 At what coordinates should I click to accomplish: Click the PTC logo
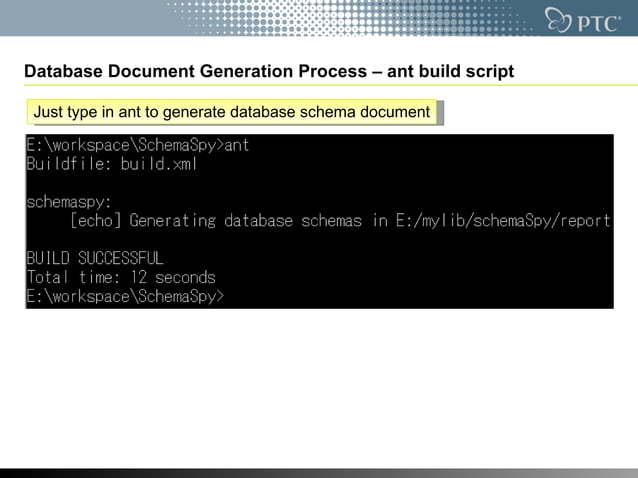coord(583,20)
